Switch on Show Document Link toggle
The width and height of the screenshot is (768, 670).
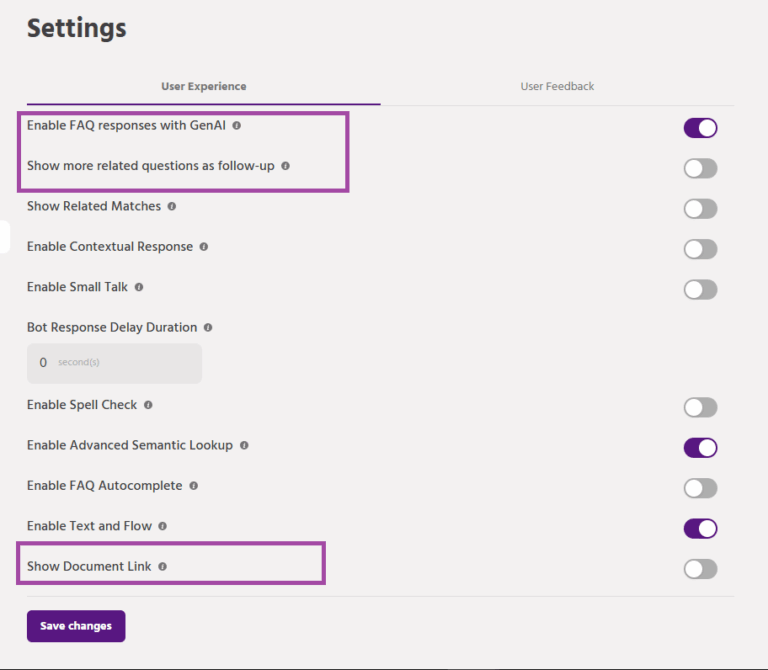point(700,569)
